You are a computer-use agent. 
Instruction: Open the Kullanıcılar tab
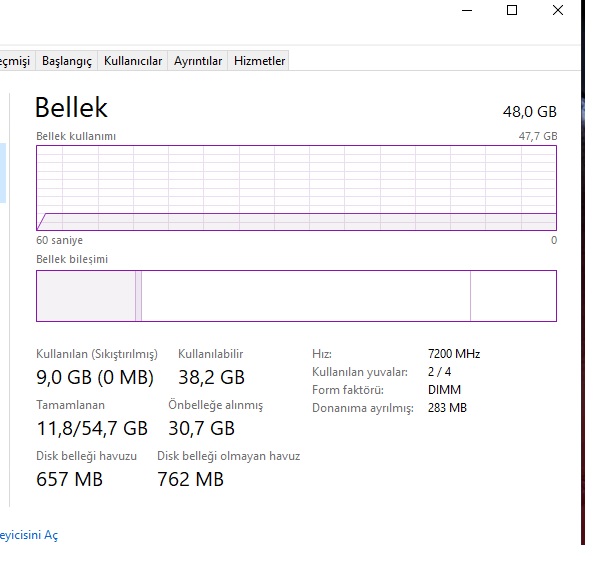click(x=133, y=61)
